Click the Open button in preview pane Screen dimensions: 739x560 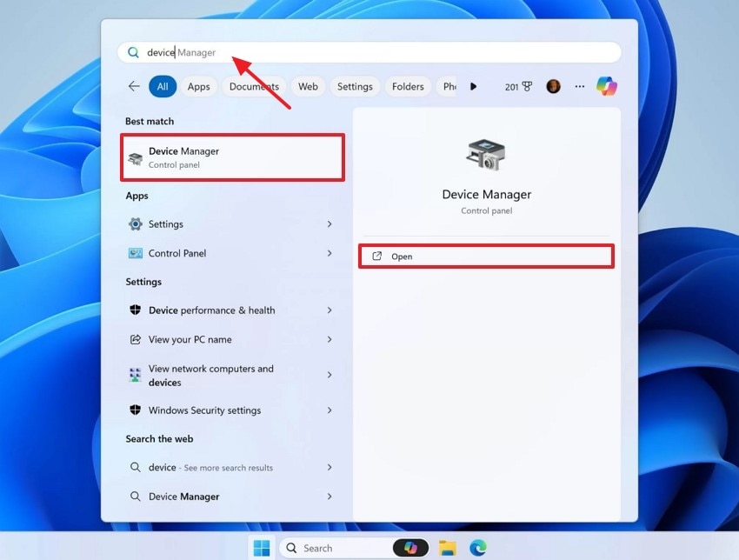(x=486, y=257)
